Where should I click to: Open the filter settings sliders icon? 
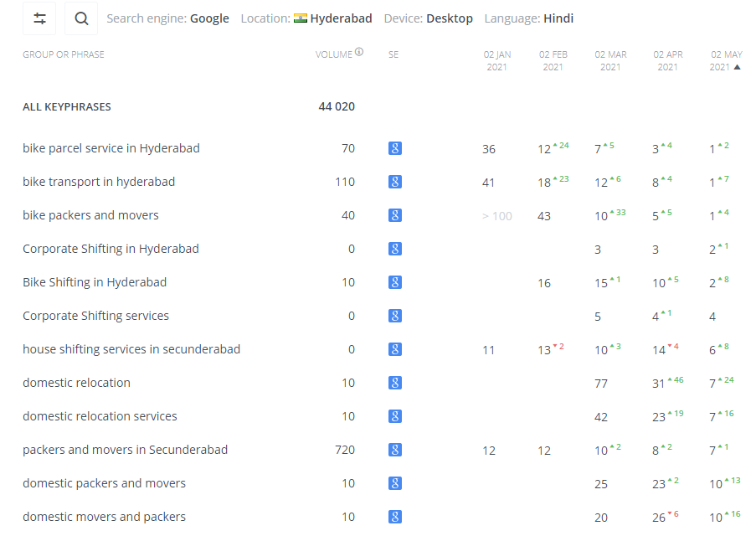point(39,18)
